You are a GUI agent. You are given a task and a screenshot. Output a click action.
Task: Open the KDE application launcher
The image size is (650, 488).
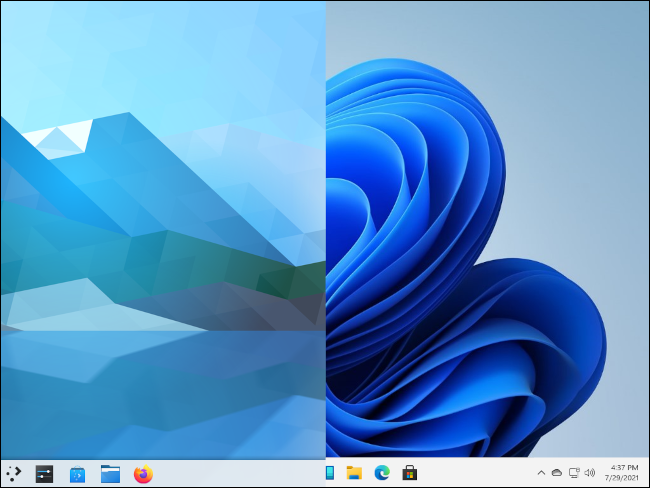coord(13,473)
